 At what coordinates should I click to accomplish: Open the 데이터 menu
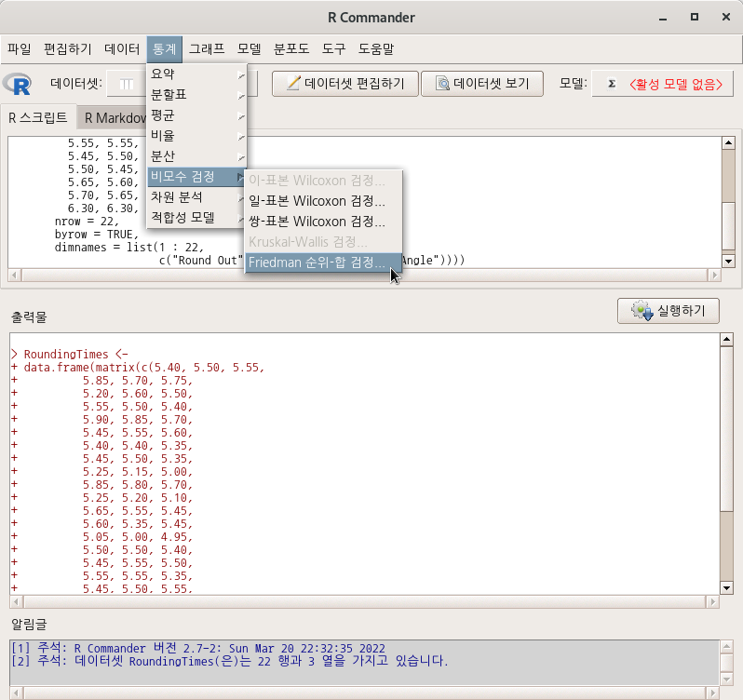pyautogui.click(x=122, y=48)
